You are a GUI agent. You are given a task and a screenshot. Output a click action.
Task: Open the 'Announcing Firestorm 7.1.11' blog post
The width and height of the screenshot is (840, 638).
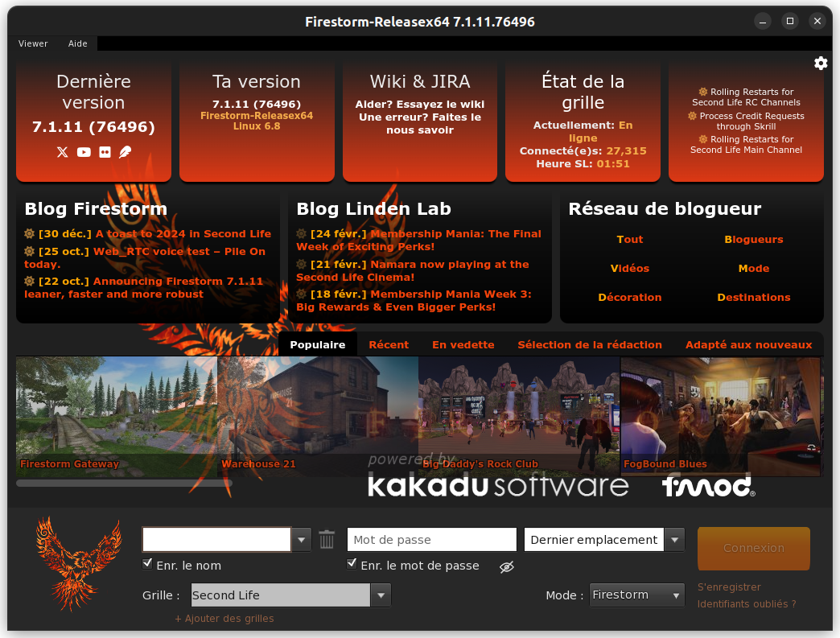click(143, 288)
